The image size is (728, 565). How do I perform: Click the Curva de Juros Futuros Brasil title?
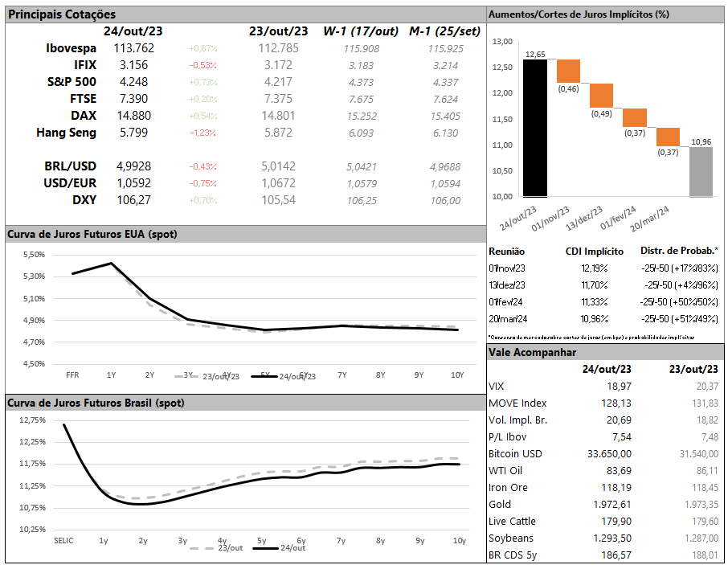click(x=96, y=402)
